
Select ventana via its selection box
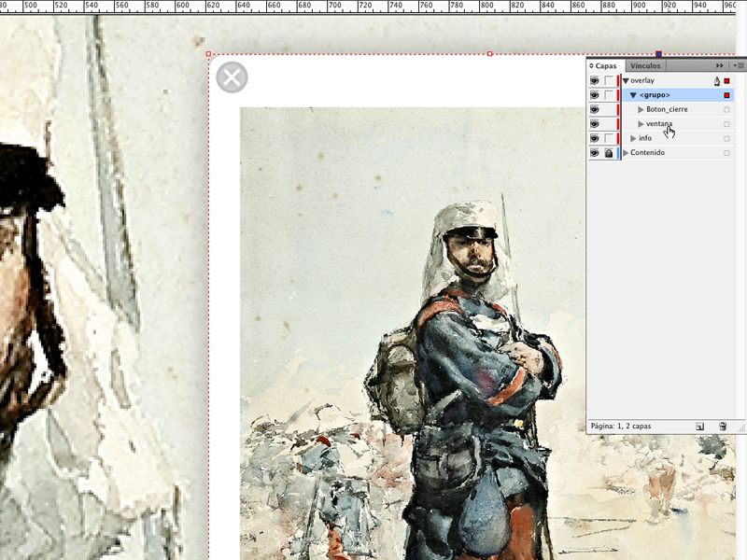pyautogui.click(x=726, y=124)
